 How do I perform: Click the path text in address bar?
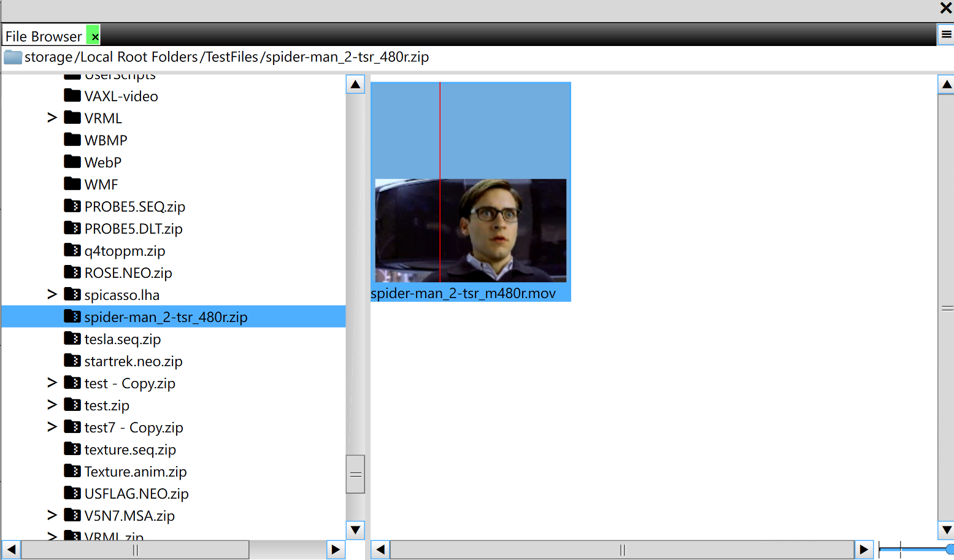click(226, 57)
